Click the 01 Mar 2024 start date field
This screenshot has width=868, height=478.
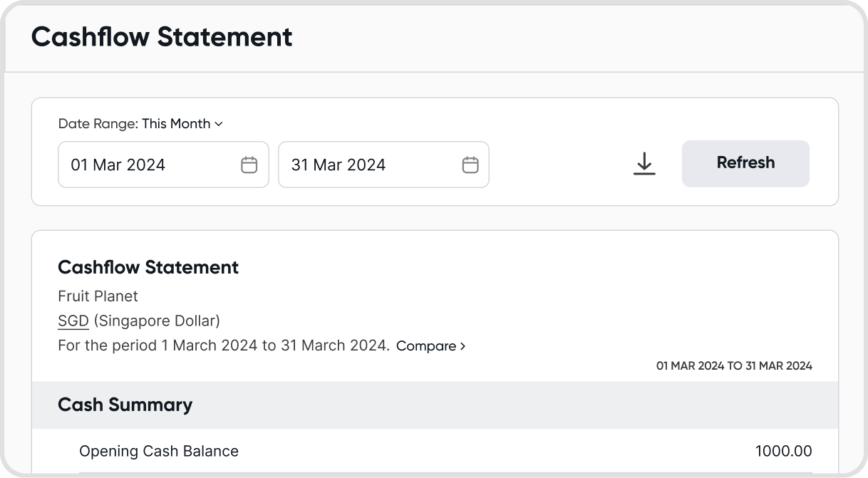[x=163, y=165]
